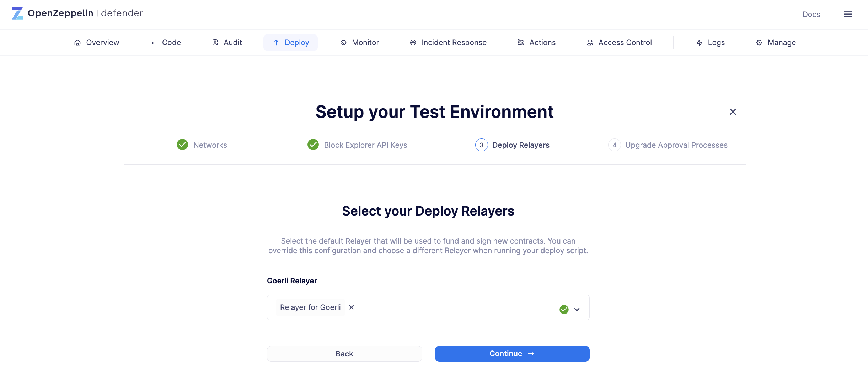This screenshot has height=392, width=868.
Task: Click the Relayer for Goerli chip
Action: [310, 307]
